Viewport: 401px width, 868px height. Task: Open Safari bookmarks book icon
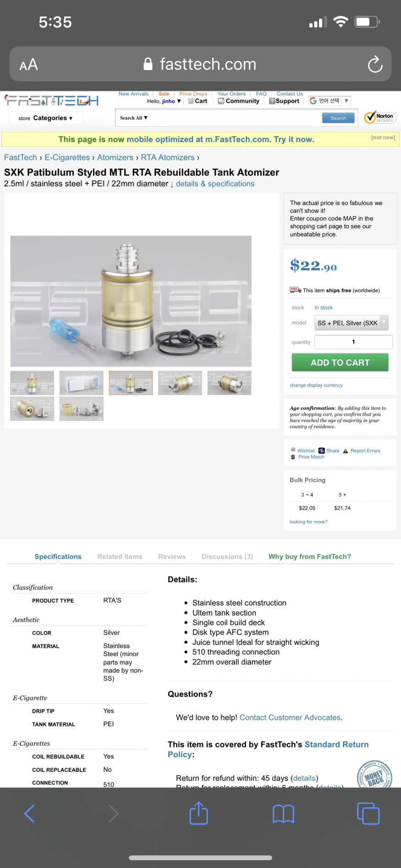click(x=283, y=814)
